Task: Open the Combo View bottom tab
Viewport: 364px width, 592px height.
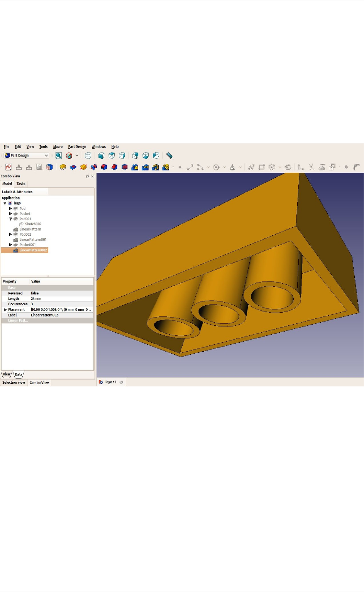Action: click(39, 383)
